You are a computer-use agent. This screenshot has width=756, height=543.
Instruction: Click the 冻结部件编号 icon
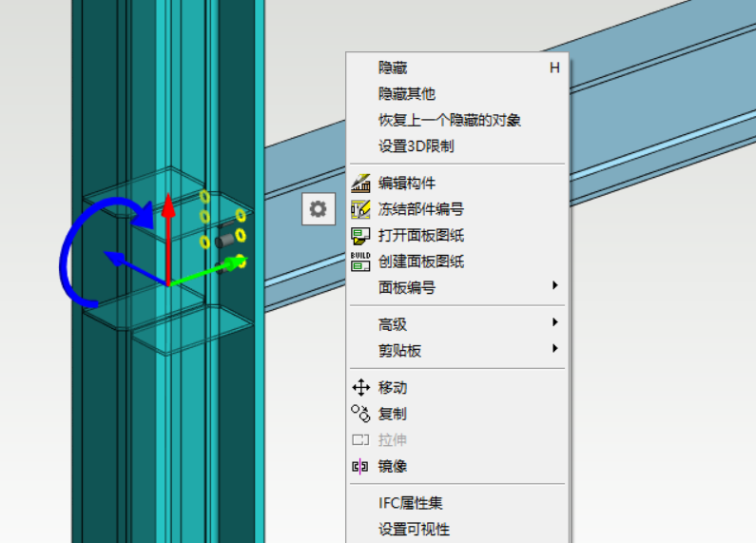[360, 209]
